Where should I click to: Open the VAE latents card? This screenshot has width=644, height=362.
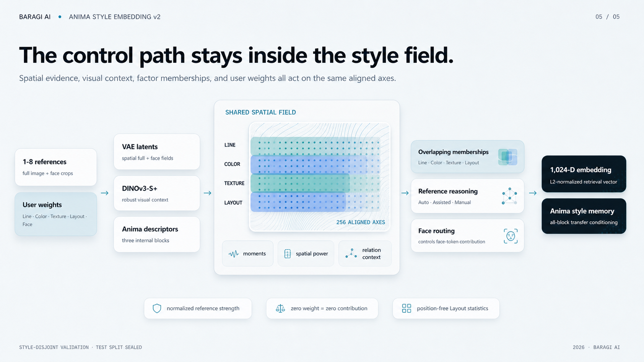point(157,152)
